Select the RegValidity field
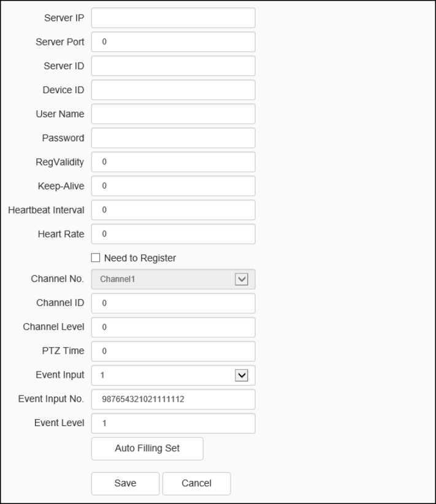436x504 pixels. click(x=173, y=162)
